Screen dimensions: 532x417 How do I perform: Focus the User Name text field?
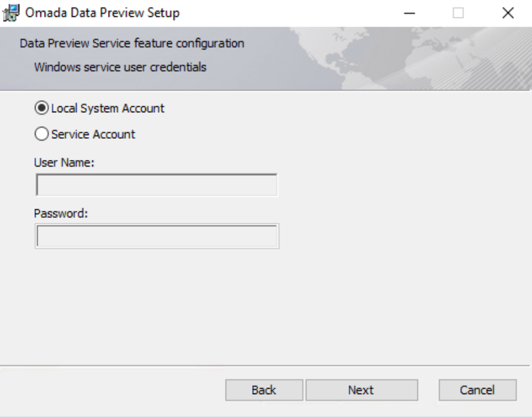(156, 185)
